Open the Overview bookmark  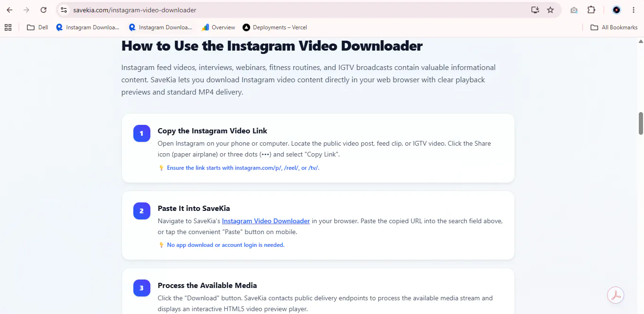tap(218, 27)
